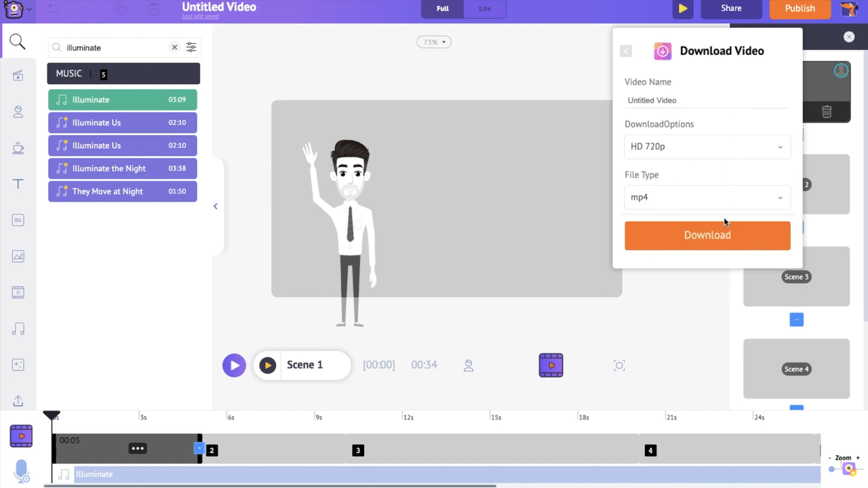Select the Illuminate 03:09 music track
The image size is (868, 488).
(x=123, y=100)
